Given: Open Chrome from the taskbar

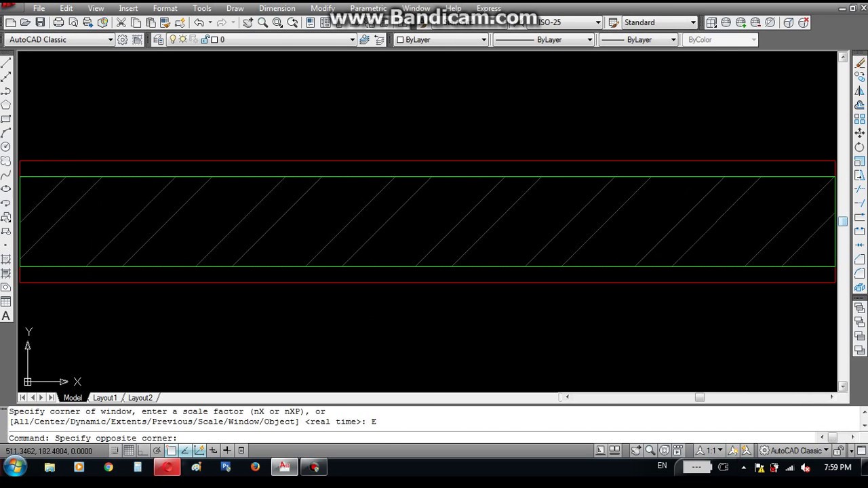Looking at the screenshot, I should (108, 467).
